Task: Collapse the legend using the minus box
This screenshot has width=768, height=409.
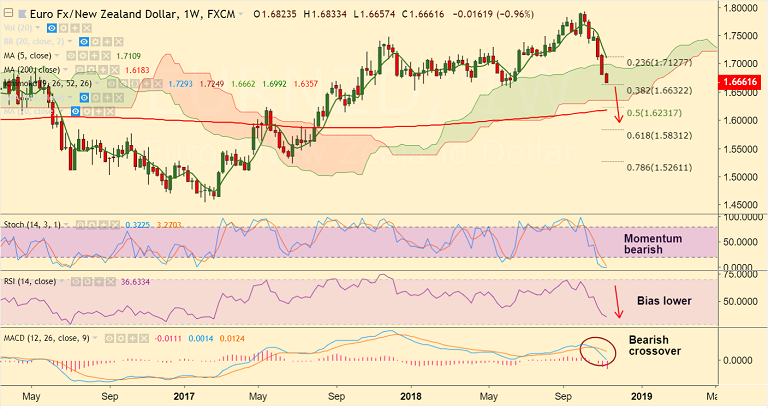Action: click(x=8, y=13)
